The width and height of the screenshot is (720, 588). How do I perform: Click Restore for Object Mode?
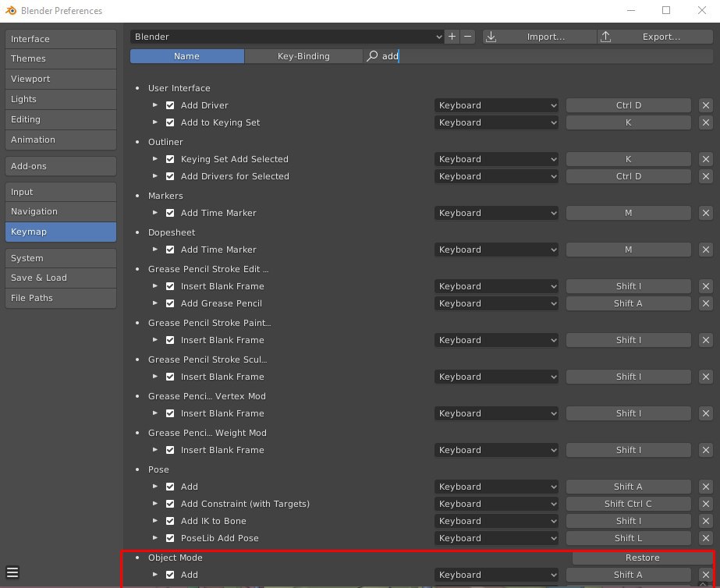pyautogui.click(x=643, y=558)
